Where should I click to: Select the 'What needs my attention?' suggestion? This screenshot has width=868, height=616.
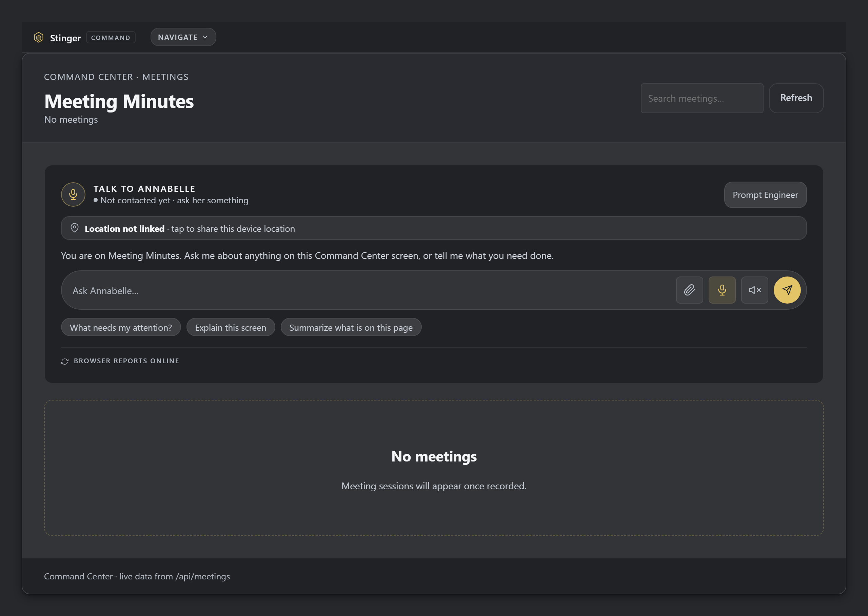[121, 327]
